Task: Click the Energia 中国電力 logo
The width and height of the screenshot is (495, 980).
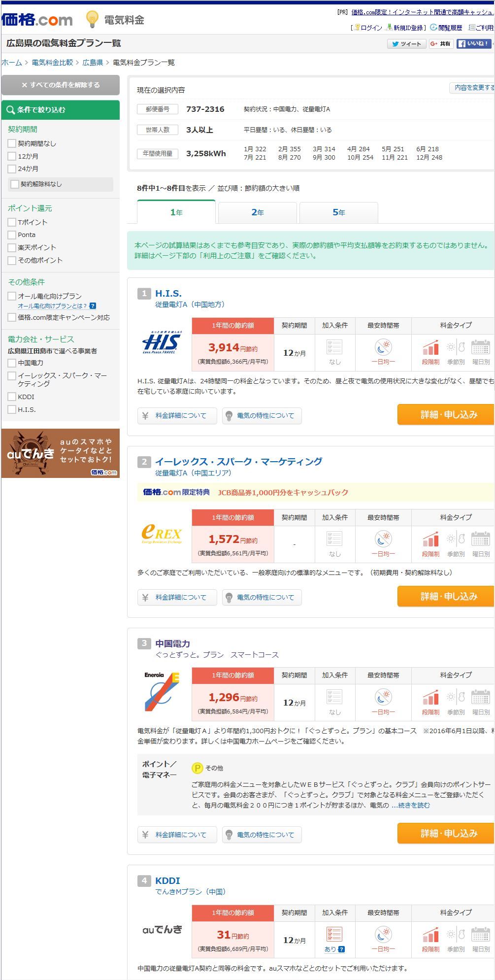Action: 162,691
